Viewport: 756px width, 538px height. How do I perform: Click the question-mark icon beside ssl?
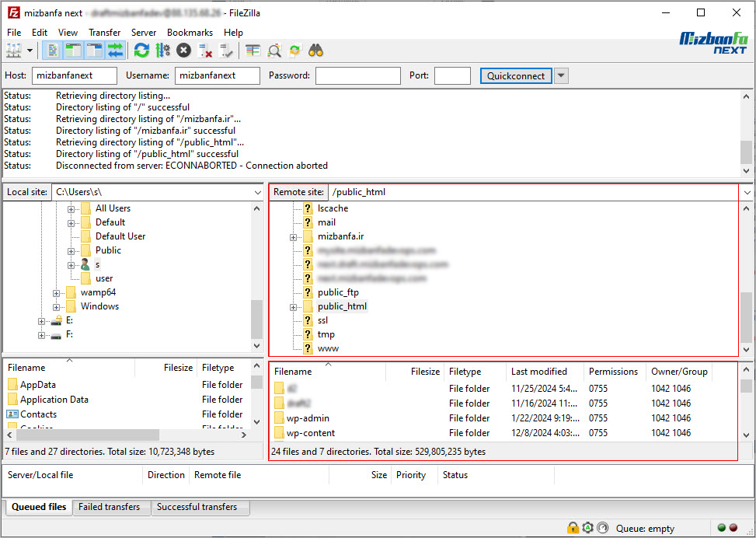click(x=308, y=320)
